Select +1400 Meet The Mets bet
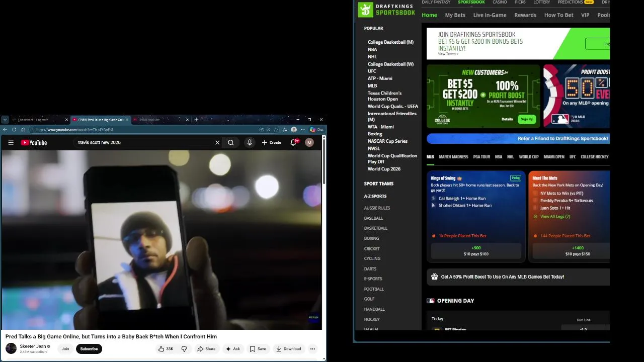 [x=571, y=250]
